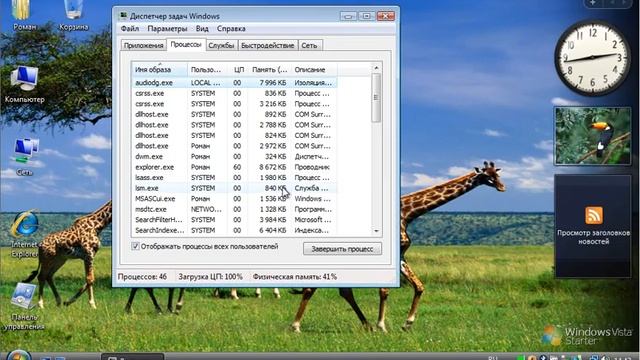The image size is (640, 360).
Task: Select the explorer.exe process
Action: click(234, 167)
